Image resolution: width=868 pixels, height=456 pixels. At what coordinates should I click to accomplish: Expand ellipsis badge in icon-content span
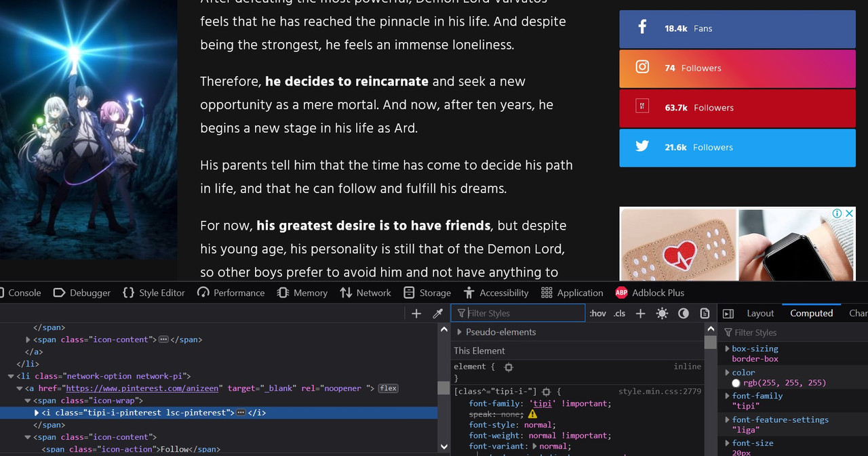[x=163, y=339]
